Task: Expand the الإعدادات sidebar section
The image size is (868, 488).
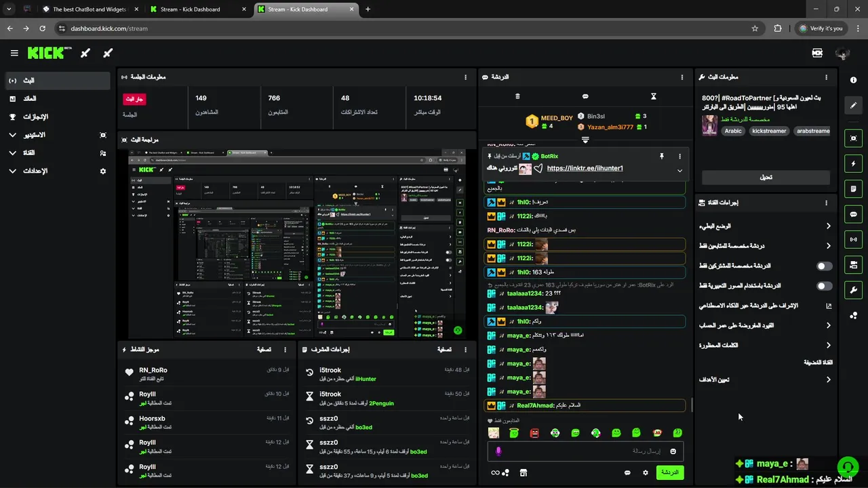Action: pyautogui.click(x=12, y=171)
